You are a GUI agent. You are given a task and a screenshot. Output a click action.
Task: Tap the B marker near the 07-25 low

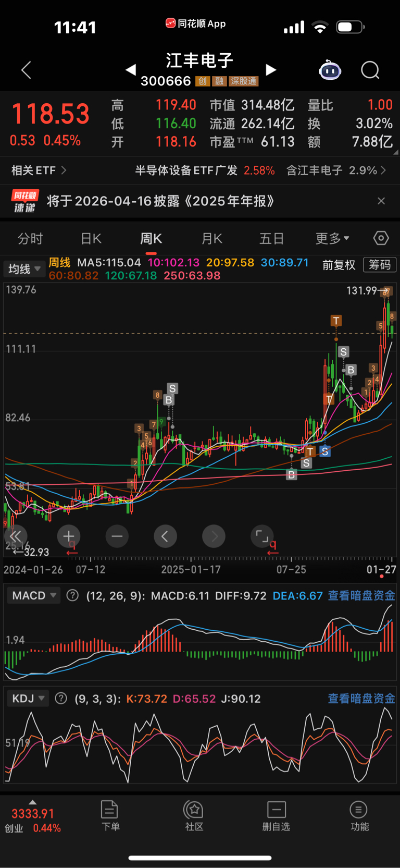point(292,474)
